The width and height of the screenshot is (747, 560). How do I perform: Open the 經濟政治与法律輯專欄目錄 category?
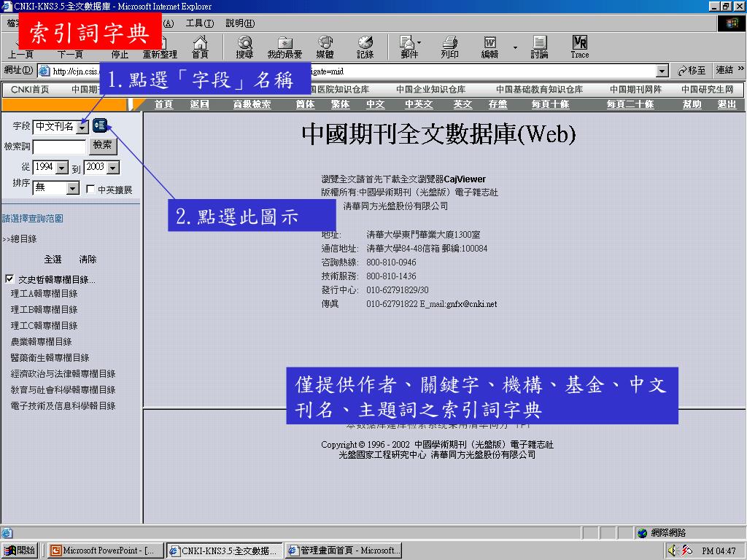(63, 374)
